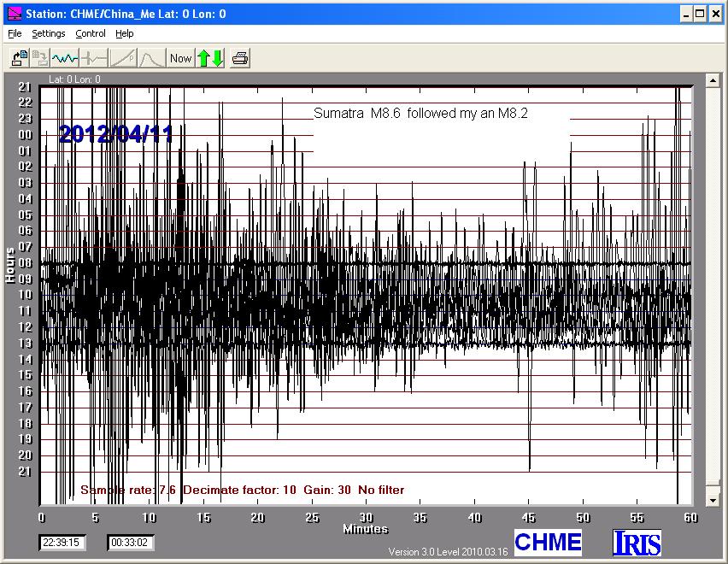Screen dimensions: 728x564
Task: Click the P-wave travel curve icon
Action: pyautogui.click(x=123, y=58)
